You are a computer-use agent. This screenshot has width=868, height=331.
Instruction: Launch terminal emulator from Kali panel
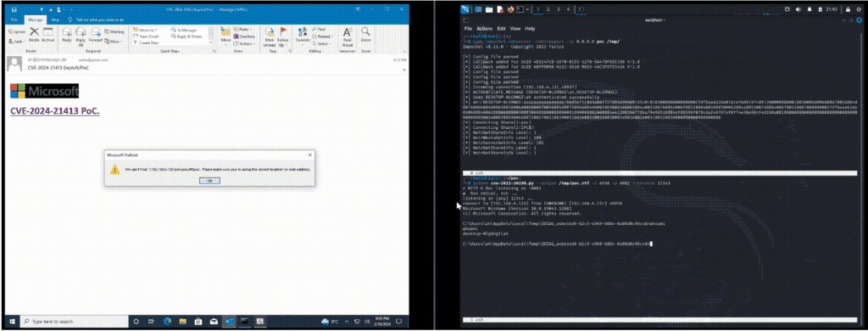pos(520,9)
